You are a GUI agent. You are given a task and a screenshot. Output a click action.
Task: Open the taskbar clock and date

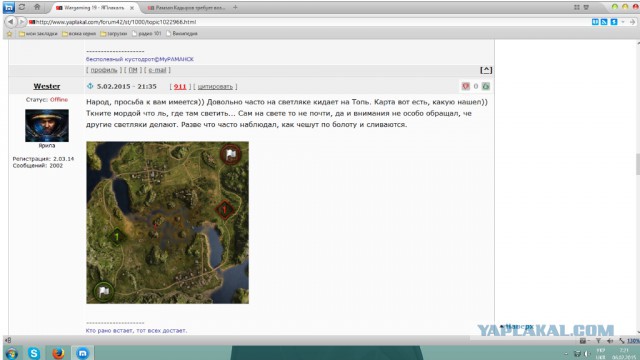624,353
